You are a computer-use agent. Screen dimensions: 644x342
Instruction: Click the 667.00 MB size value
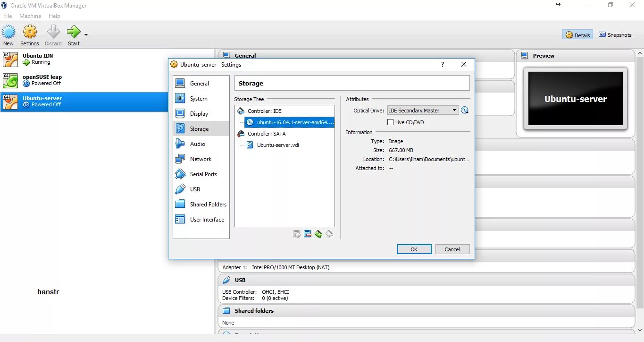(401, 150)
